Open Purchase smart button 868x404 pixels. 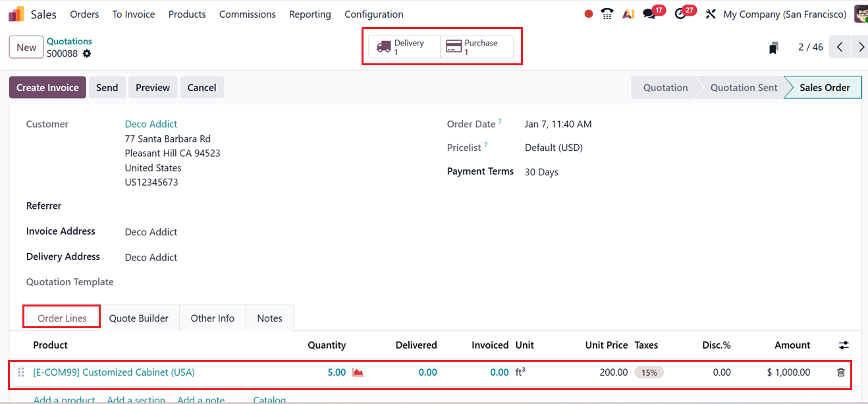[477, 47]
